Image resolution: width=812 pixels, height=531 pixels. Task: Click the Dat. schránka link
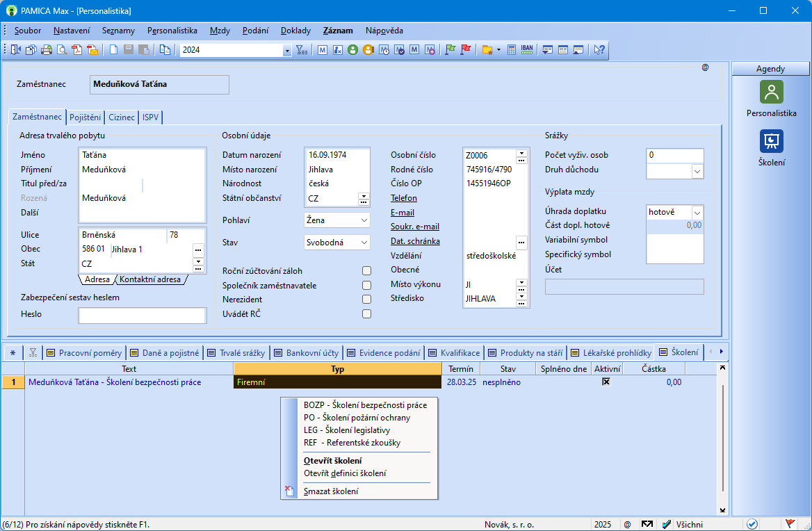(415, 241)
